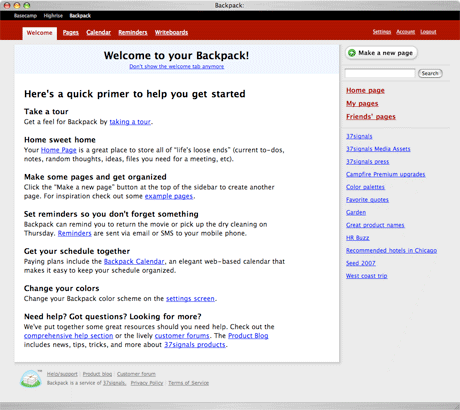Select the Welcome tab
Screen dimensions: 460x410
coord(40,33)
